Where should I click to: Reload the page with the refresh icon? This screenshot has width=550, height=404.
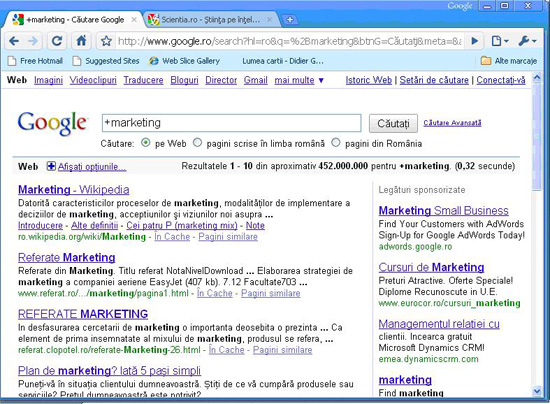pos(57,41)
